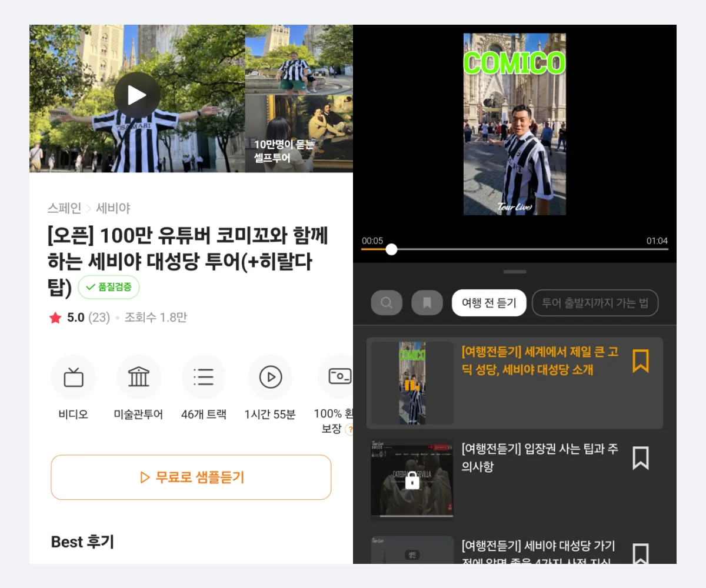
Task: Open the 46개 트랙 track list icon
Action: pos(204,376)
